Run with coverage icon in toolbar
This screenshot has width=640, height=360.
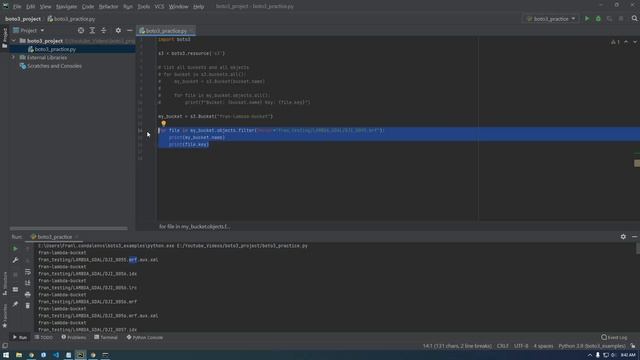tap(609, 19)
